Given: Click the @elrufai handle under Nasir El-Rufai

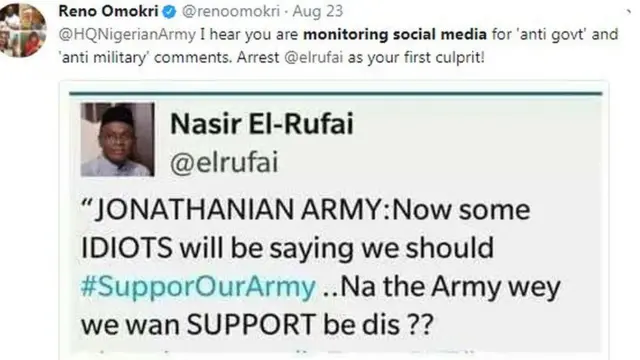Looking at the screenshot, I should [x=224, y=162].
